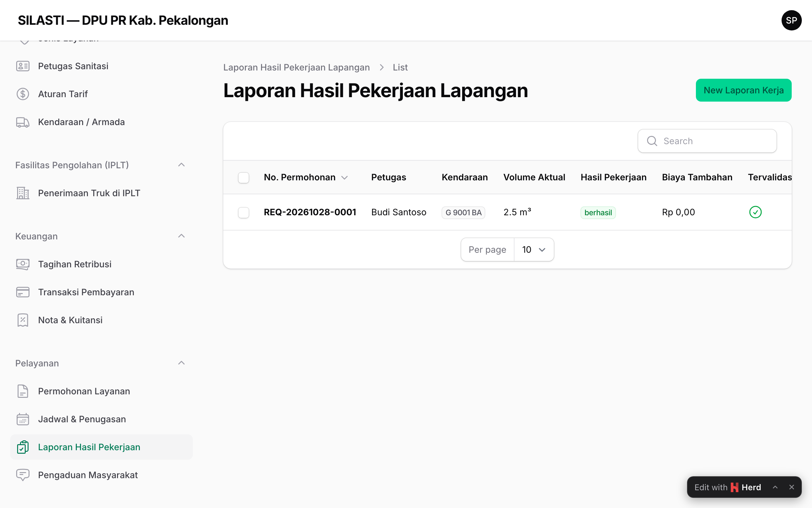Image resolution: width=812 pixels, height=508 pixels.
Task: Click Laporan Hasil Pekerjaan Lapangan breadcrumb
Action: (x=296, y=68)
